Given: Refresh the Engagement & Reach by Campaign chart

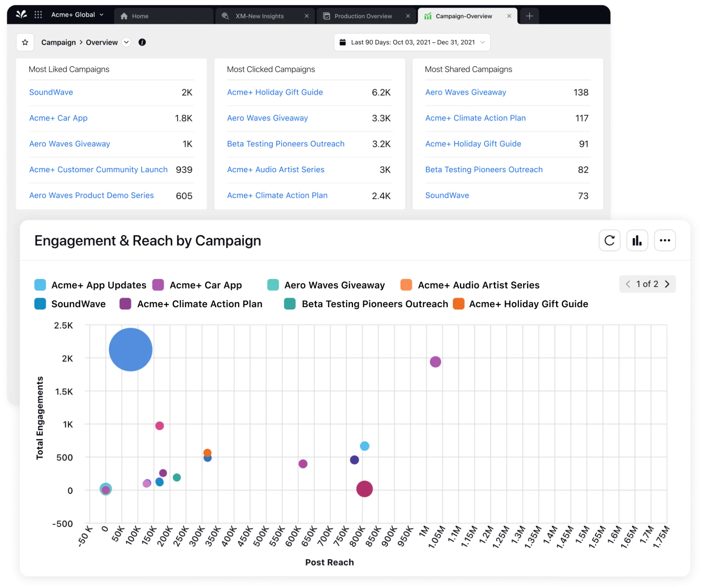Looking at the screenshot, I should click(610, 240).
